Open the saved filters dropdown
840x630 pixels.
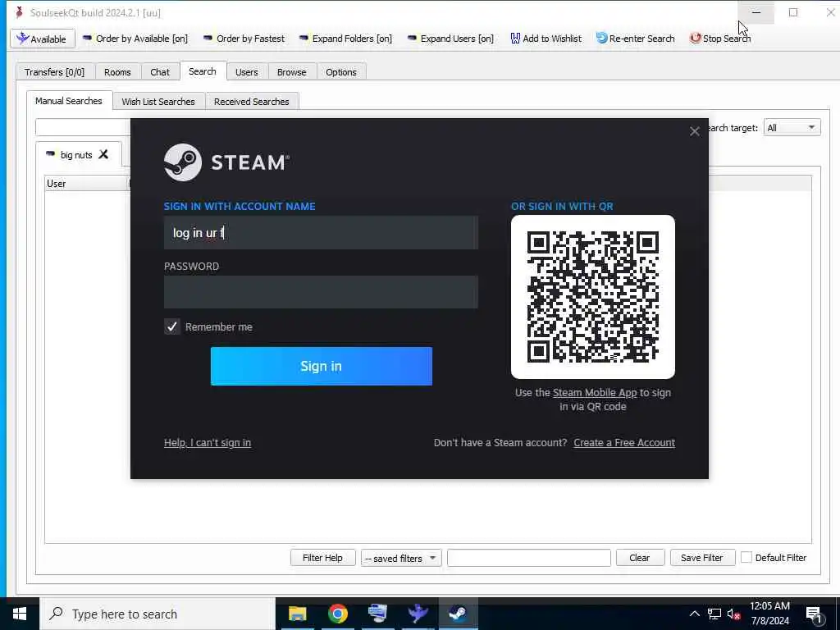click(400, 558)
